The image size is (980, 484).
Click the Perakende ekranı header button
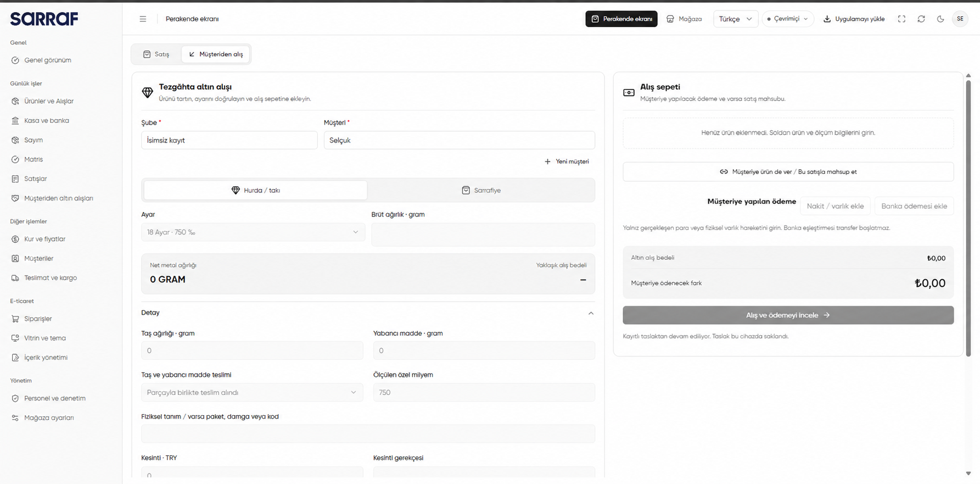(x=621, y=19)
